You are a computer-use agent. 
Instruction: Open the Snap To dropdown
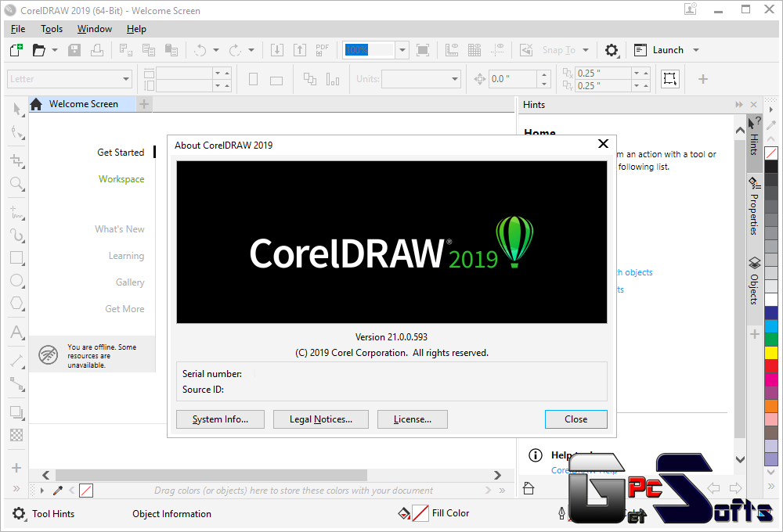point(585,50)
